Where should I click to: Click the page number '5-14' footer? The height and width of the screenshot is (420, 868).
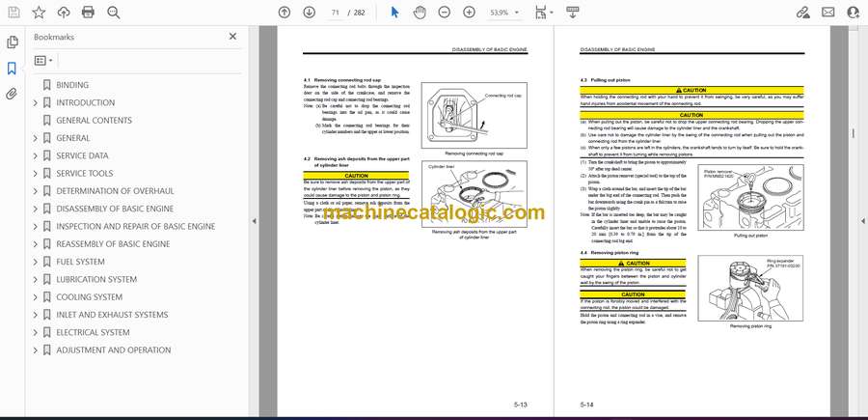[586, 405]
